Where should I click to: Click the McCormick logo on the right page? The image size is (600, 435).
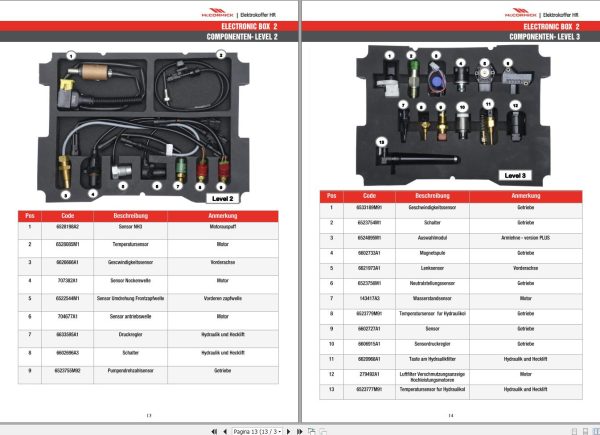pos(520,13)
